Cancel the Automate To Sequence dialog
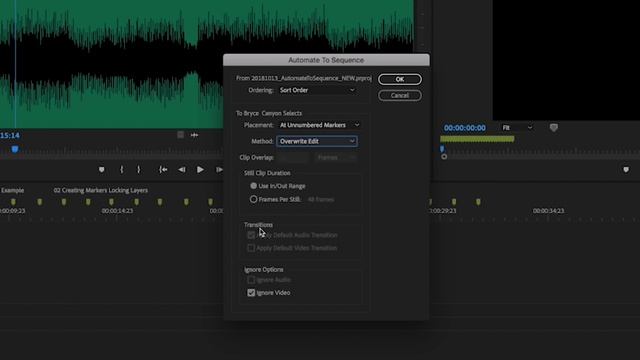The width and height of the screenshot is (640, 360). pyautogui.click(x=400, y=96)
